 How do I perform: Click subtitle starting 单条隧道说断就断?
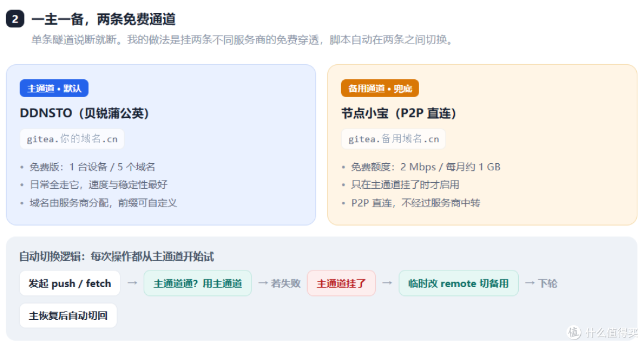coord(243,40)
